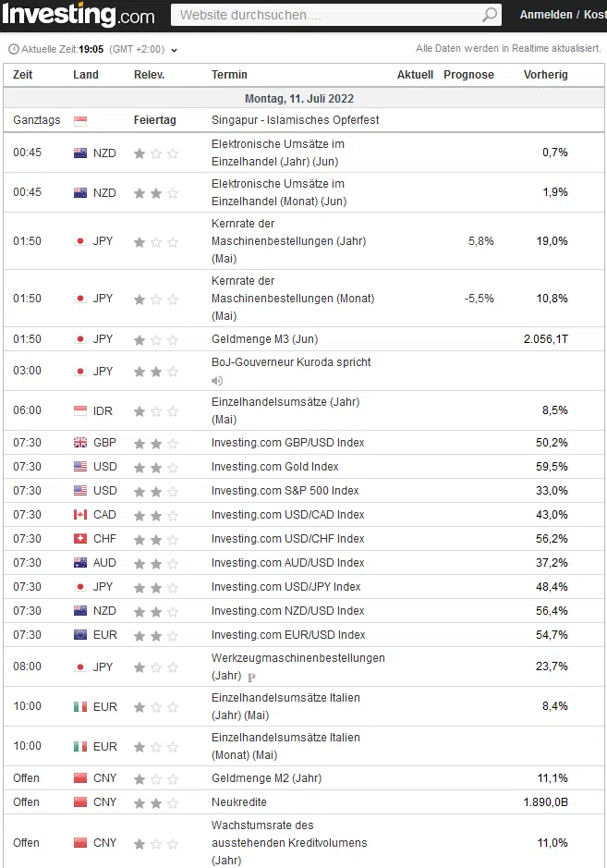Open Kernrate der Maschinenbestellungen (Jahr) event
The width and height of the screenshot is (607, 868).
pyautogui.click(x=288, y=241)
